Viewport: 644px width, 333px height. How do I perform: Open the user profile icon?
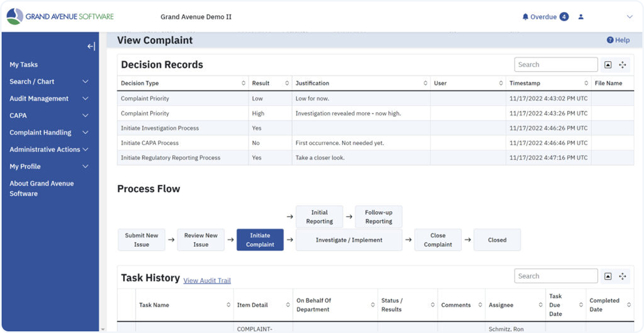point(581,17)
